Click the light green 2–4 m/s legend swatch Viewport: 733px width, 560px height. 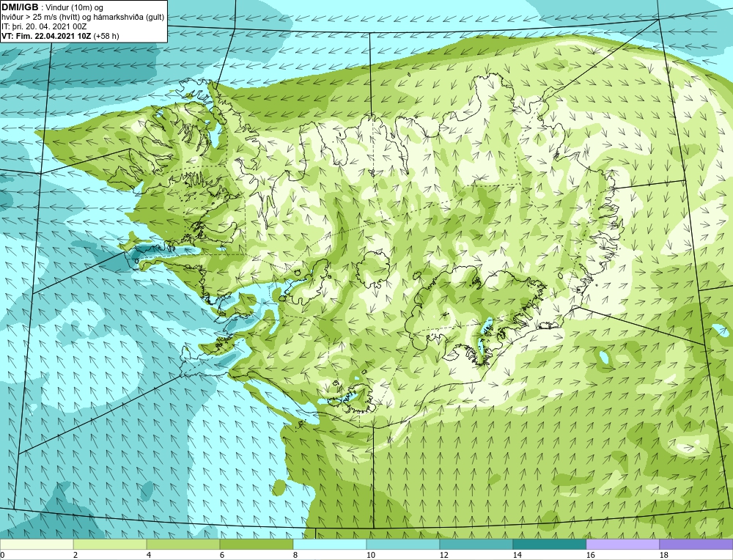pyautogui.click(x=110, y=544)
